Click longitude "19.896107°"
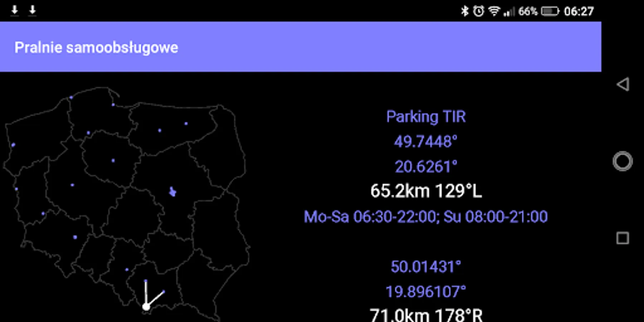This screenshot has height=322, width=644. tap(426, 292)
